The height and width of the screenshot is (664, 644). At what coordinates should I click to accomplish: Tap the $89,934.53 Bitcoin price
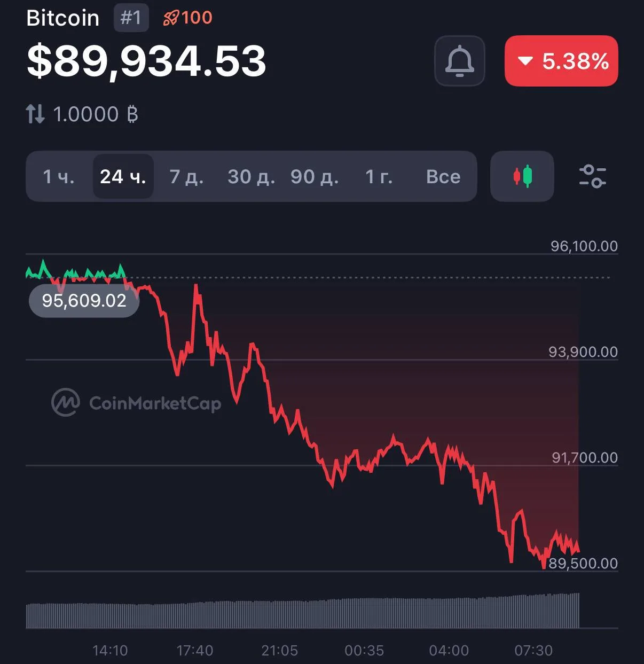(146, 61)
